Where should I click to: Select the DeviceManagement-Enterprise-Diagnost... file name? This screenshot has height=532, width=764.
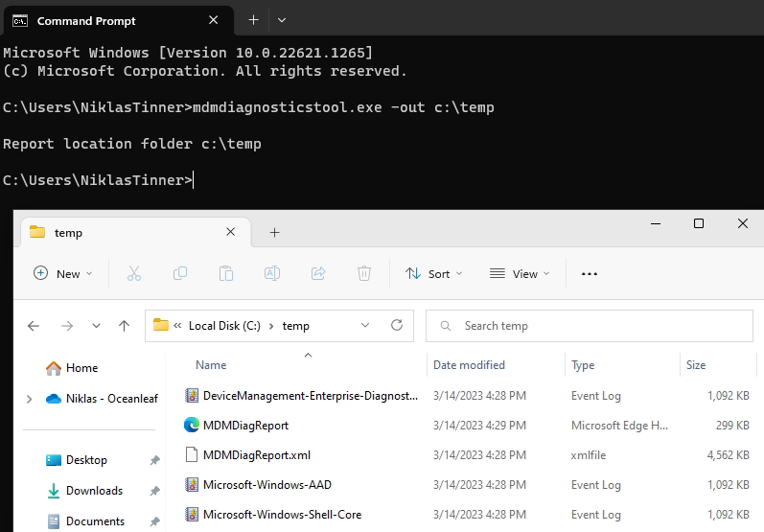[x=311, y=396]
